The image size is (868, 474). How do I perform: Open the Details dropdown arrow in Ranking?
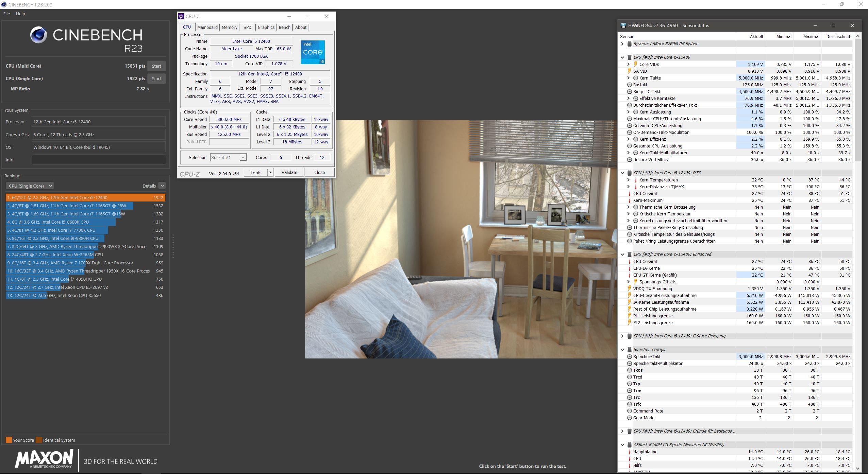[x=162, y=186]
